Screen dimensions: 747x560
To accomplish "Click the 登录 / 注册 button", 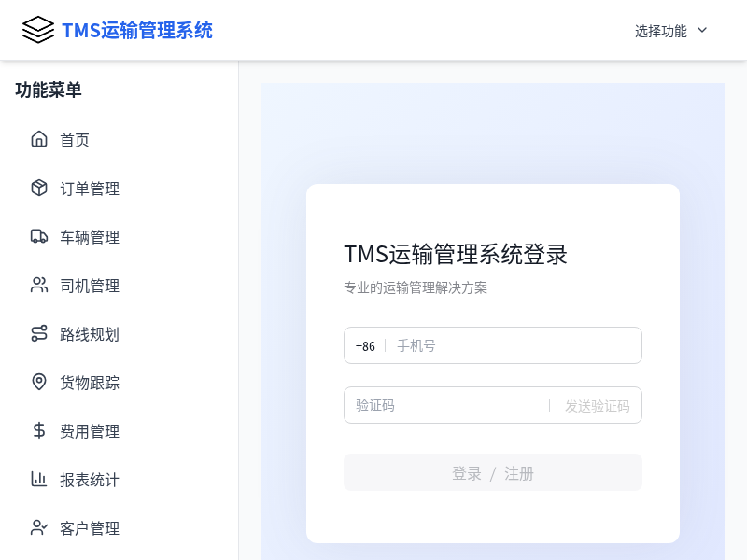I will pyautogui.click(x=493, y=472).
